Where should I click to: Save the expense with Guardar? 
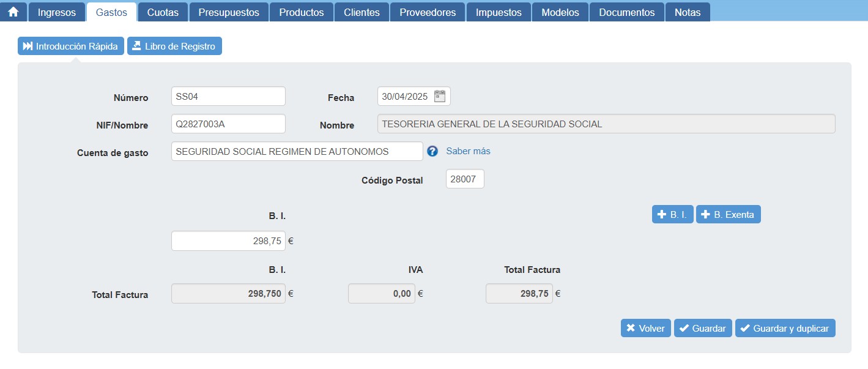(x=703, y=328)
